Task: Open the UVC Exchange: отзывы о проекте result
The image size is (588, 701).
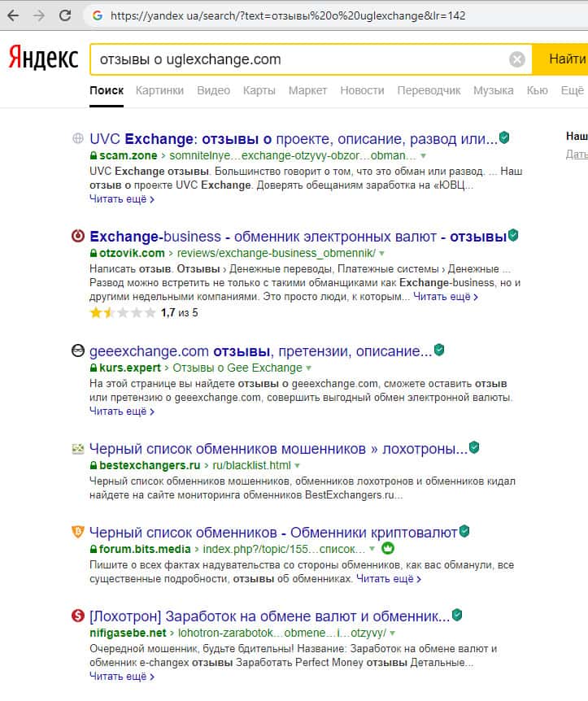Action: [x=294, y=138]
